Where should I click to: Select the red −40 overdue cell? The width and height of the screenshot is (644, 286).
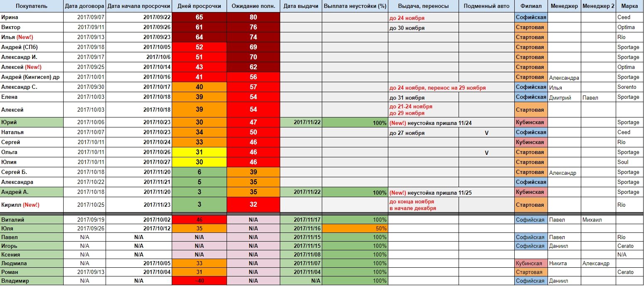(x=199, y=281)
